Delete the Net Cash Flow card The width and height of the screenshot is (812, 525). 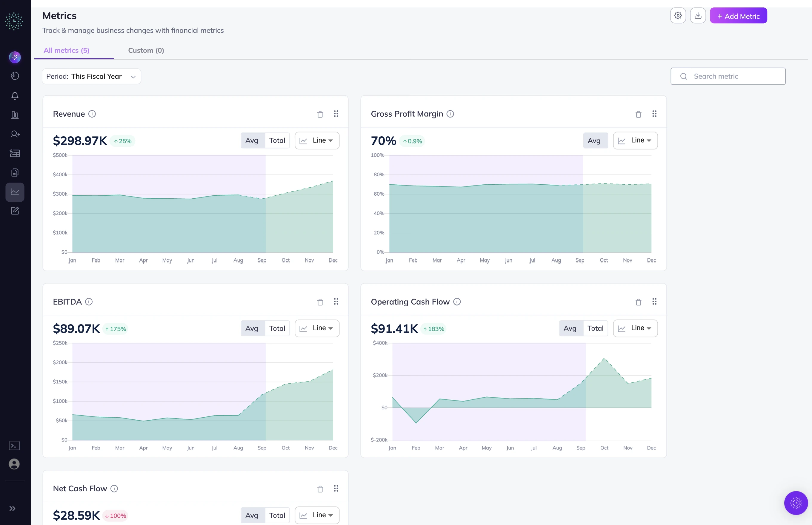pyautogui.click(x=320, y=489)
